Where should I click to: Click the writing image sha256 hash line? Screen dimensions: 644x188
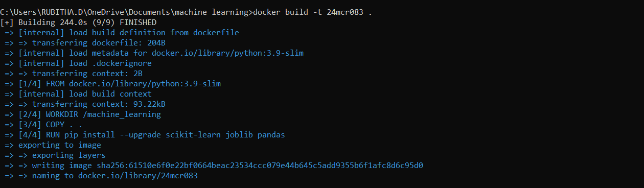click(214, 166)
